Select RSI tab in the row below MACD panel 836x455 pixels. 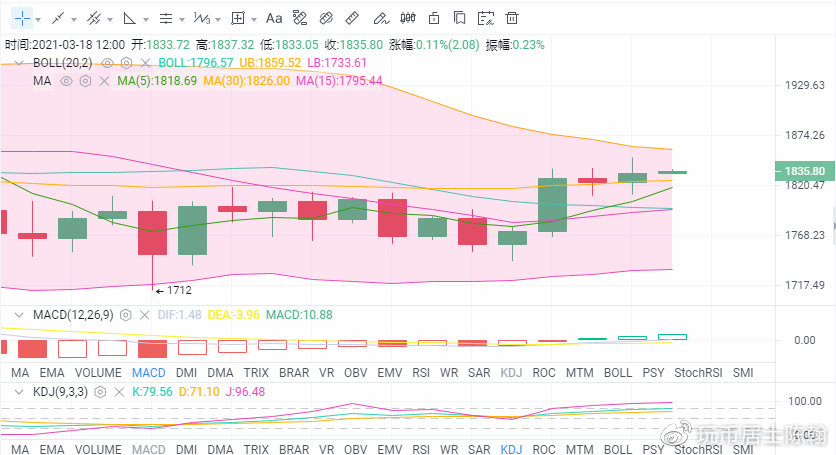(x=421, y=373)
